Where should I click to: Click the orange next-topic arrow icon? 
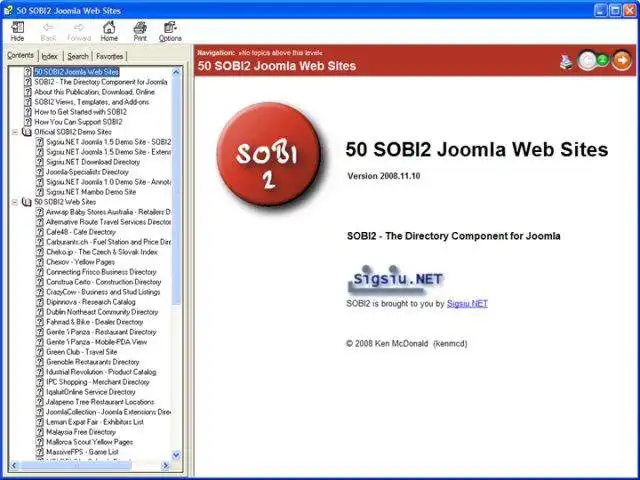point(622,60)
